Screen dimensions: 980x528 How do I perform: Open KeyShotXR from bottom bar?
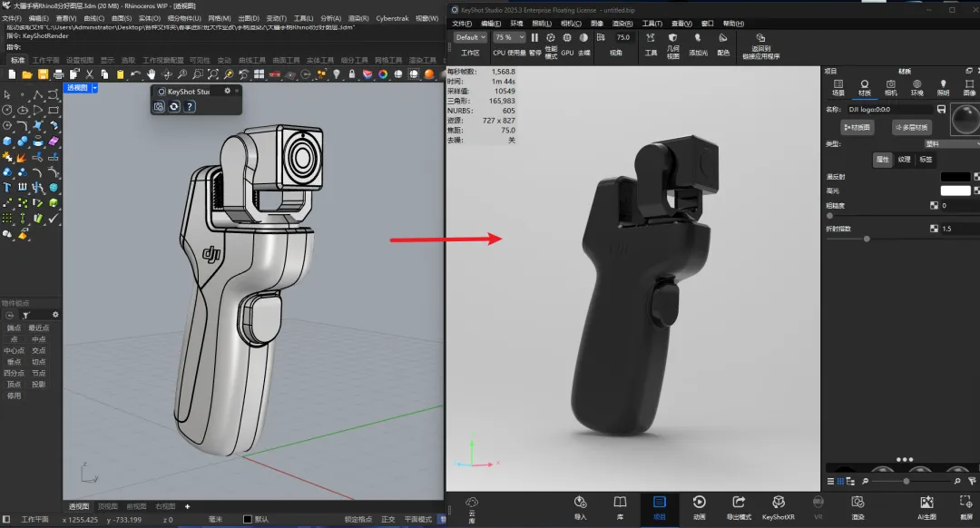pyautogui.click(x=779, y=507)
